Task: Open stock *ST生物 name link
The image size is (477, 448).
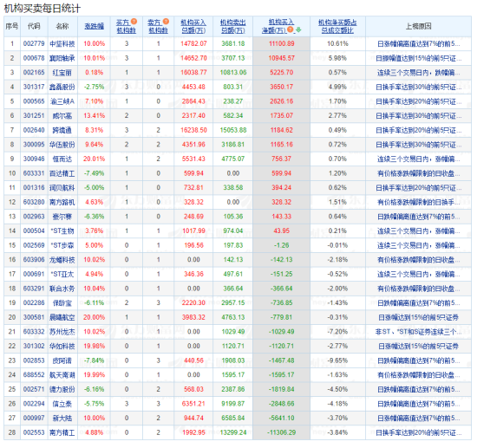Action: (x=62, y=231)
